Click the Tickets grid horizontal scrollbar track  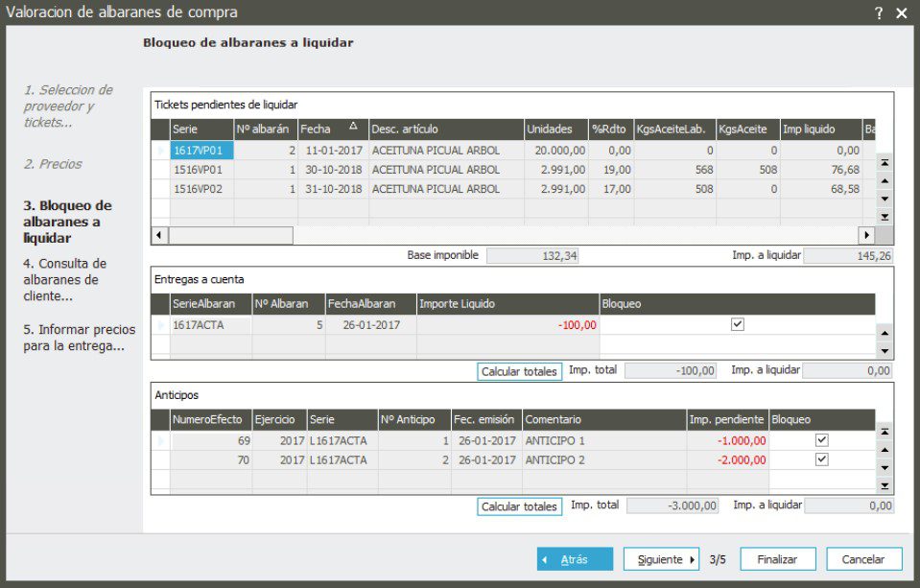576,235
